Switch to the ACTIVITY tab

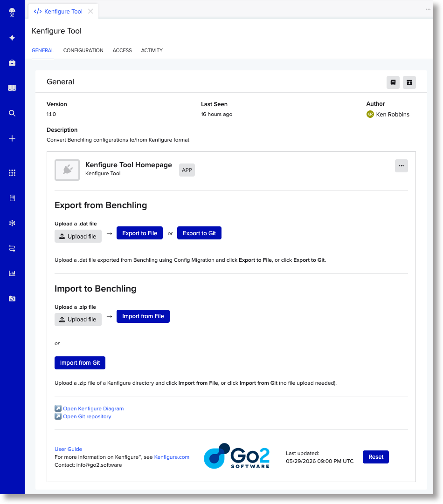click(152, 50)
